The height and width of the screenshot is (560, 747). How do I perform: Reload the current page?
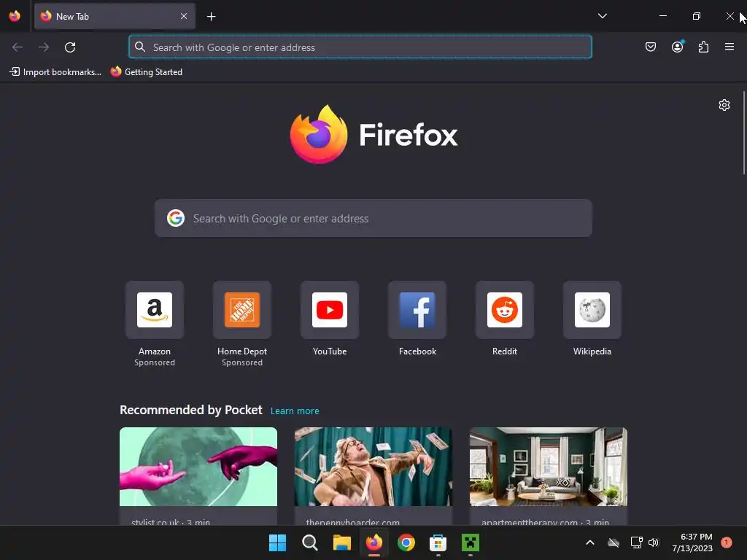coord(70,47)
